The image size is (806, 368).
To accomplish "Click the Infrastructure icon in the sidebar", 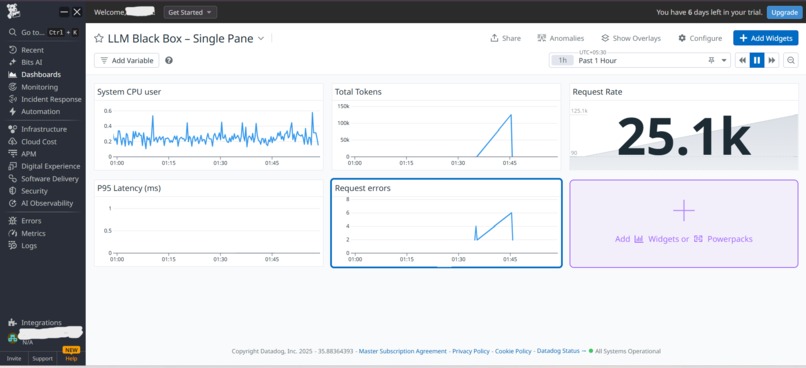I will [x=12, y=129].
